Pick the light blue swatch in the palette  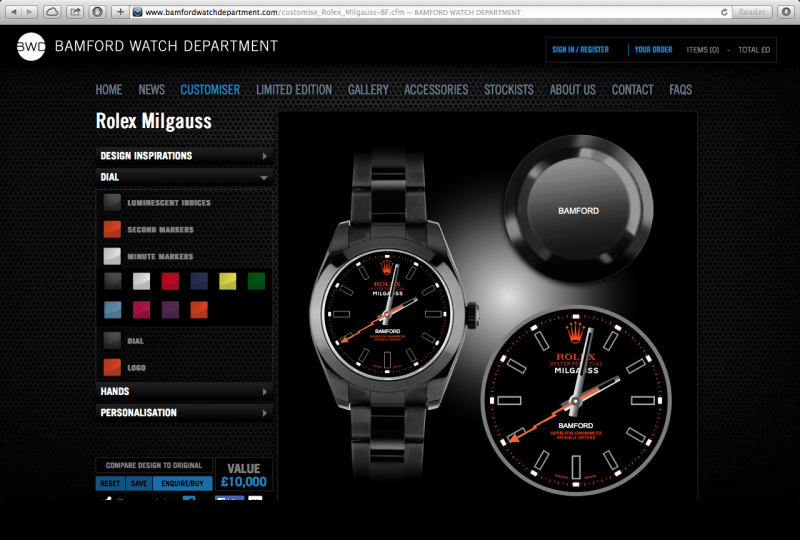(x=113, y=310)
